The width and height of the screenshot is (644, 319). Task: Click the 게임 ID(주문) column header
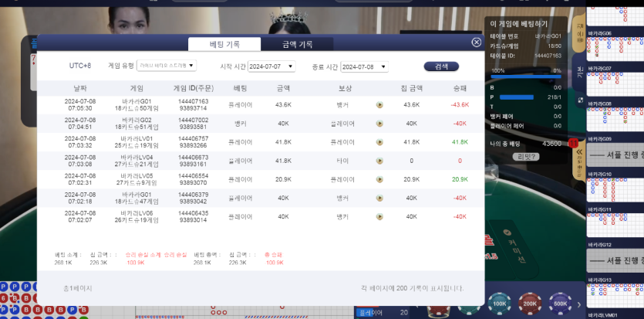193,88
